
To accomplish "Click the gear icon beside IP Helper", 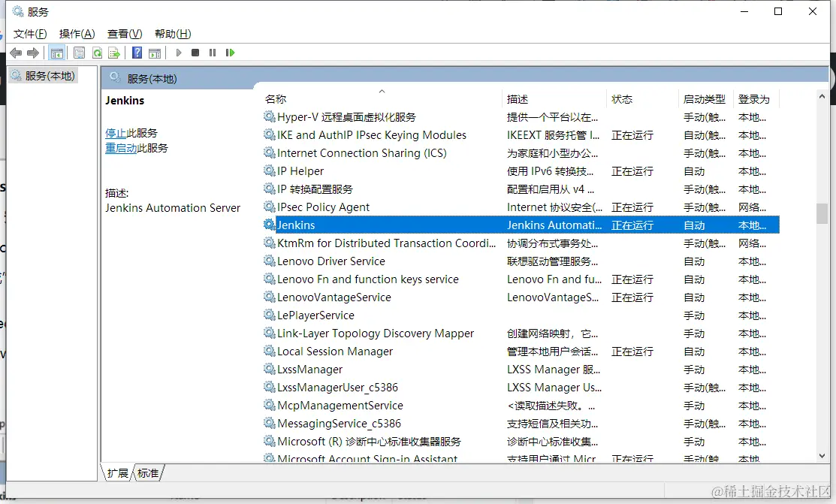I will click(269, 171).
